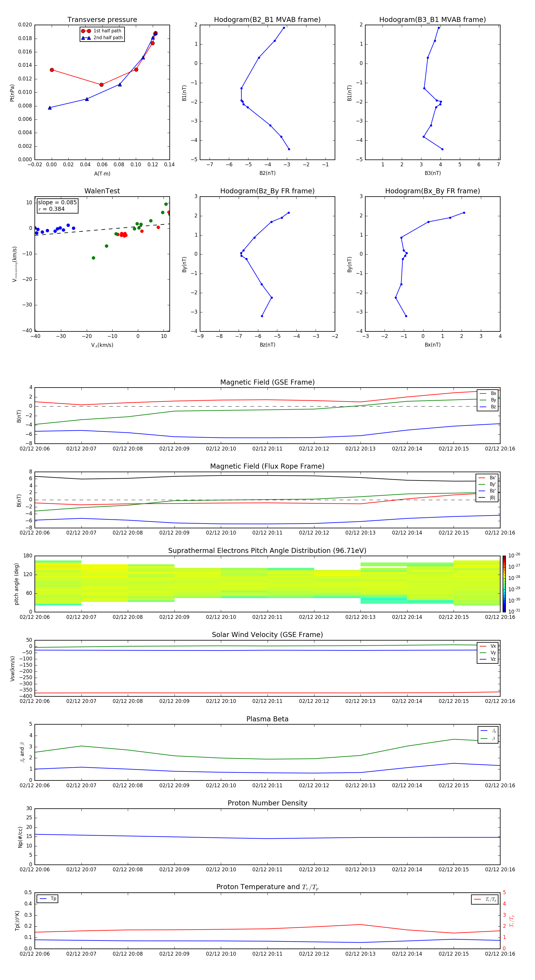Click the 'r = 0.384' annotation

51,209
